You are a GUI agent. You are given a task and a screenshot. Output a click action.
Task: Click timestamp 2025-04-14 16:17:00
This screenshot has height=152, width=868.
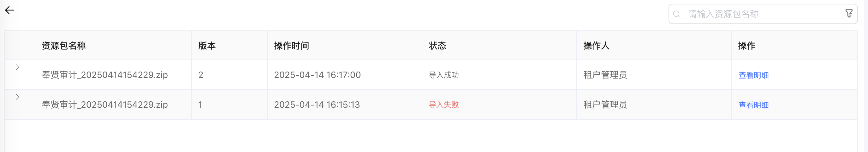(317, 75)
